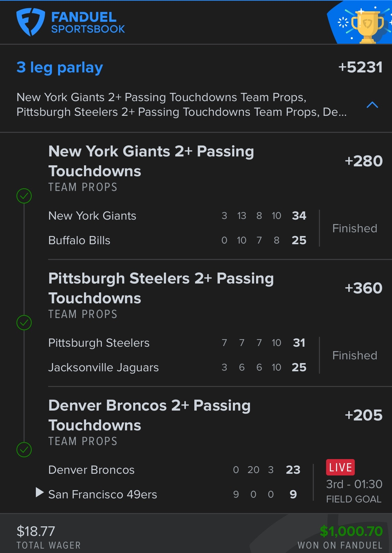
Task: Tap the +280 Giants leg odds
Action: point(364,161)
